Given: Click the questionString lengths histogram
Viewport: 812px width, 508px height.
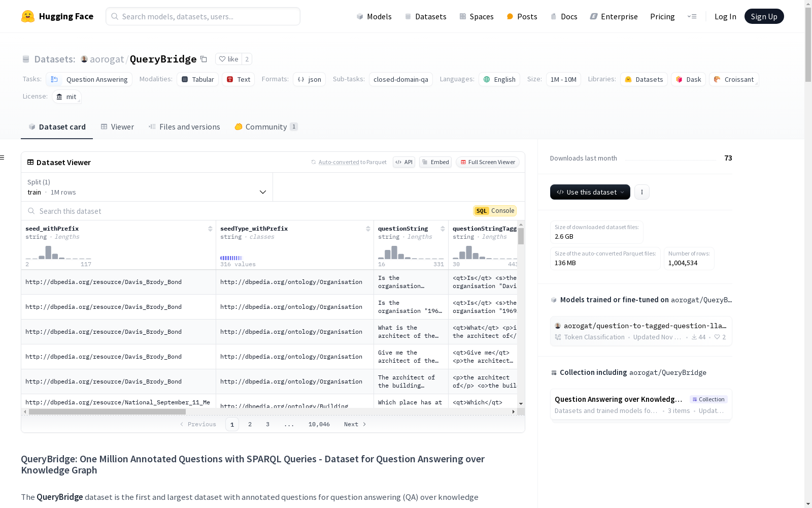Looking at the screenshot, I should coord(411,252).
